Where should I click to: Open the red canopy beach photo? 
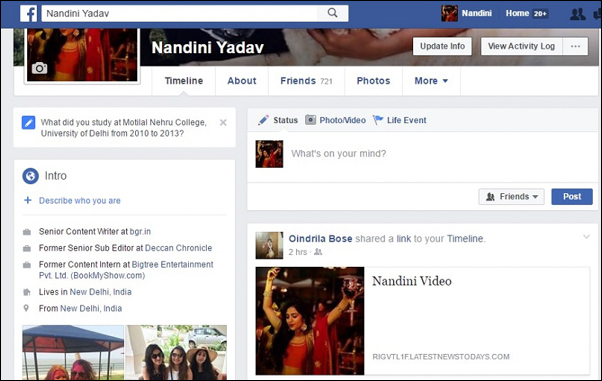(x=73, y=352)
